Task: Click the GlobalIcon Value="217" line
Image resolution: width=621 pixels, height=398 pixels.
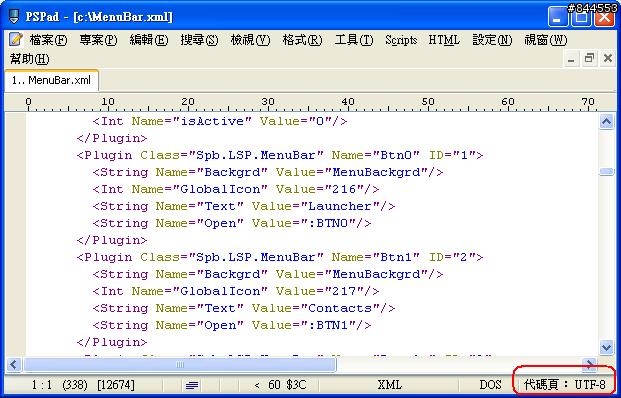Action: [236, 291]
